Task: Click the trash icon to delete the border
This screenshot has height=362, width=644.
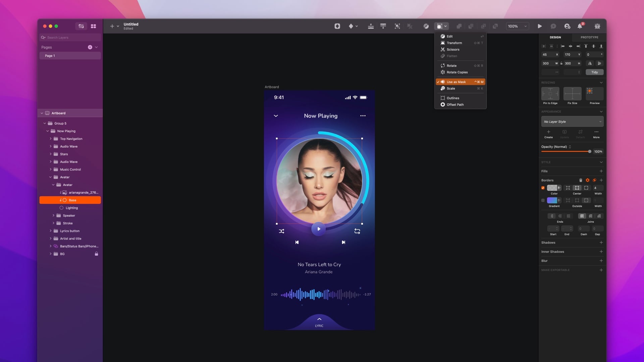Action: point(581,180)
